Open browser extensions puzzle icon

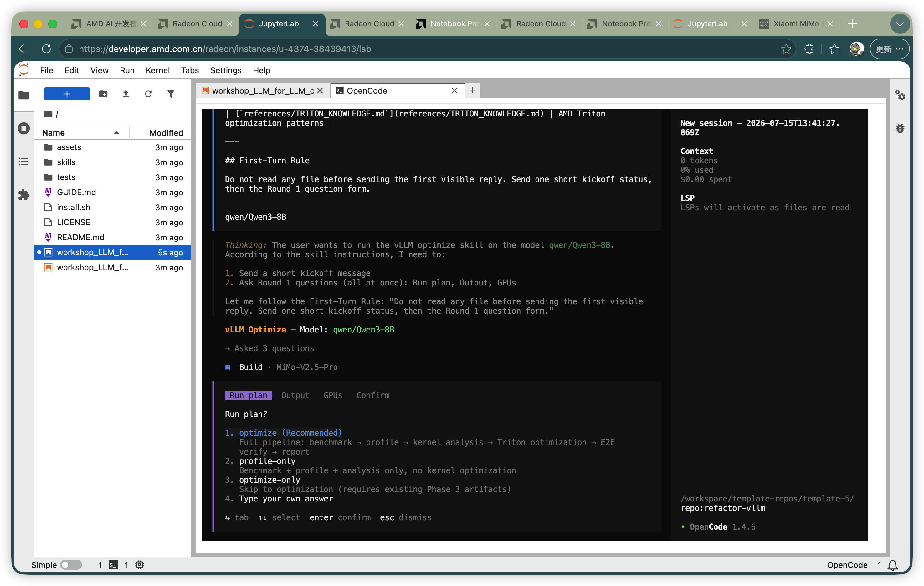(x=809, y=49)
